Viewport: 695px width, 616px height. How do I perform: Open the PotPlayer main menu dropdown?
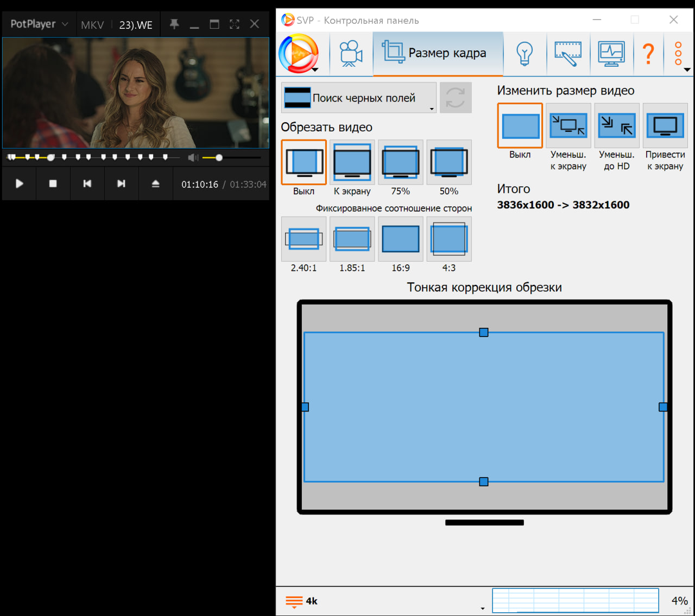point(39,24)
